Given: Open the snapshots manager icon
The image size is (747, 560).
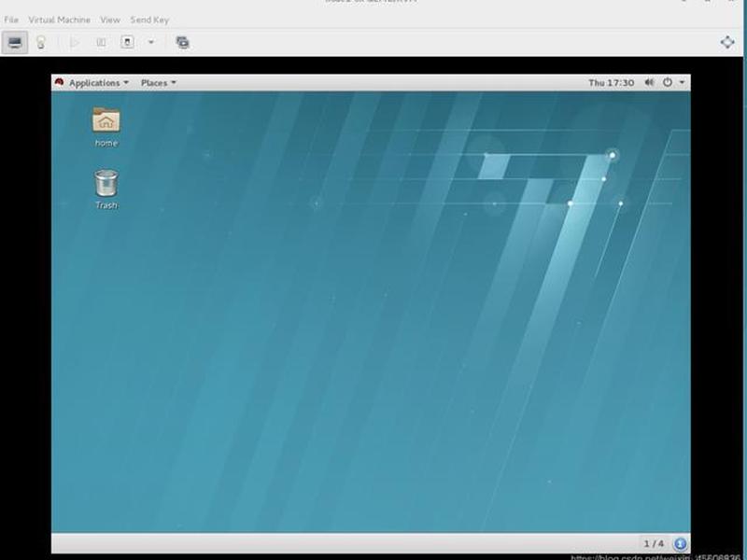Looking at the screenshot, I should [182, 42].
